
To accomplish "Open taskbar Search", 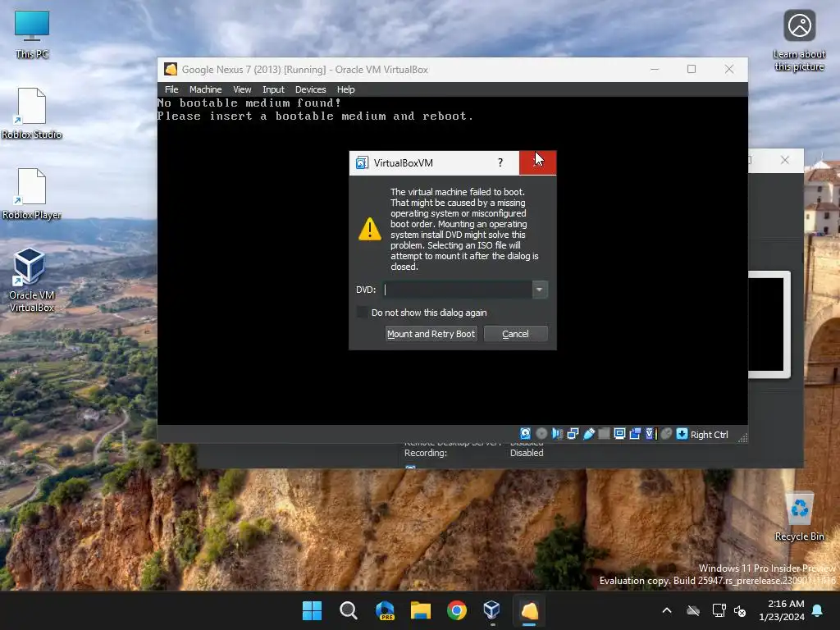I will (x=348, y=610).
